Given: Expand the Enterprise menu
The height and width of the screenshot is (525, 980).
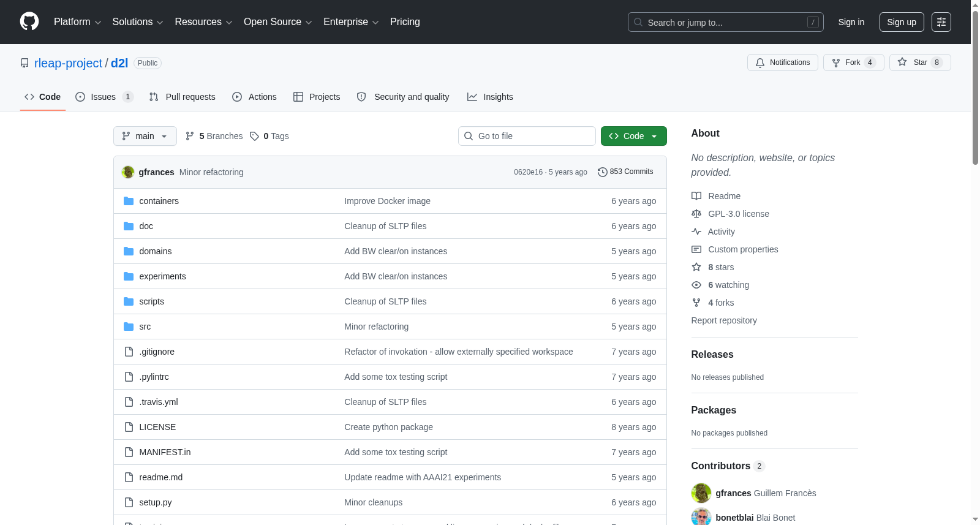Looking at the screenshot, I should 351,22.
